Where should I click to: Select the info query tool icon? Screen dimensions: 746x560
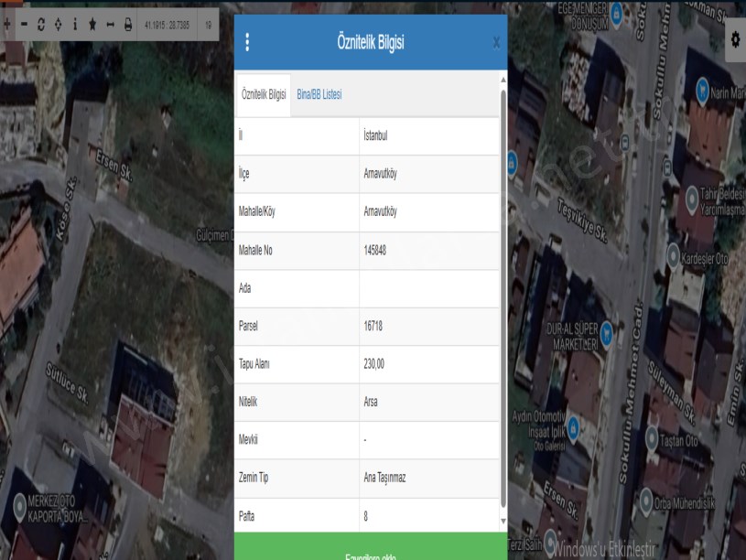point(75,24)
